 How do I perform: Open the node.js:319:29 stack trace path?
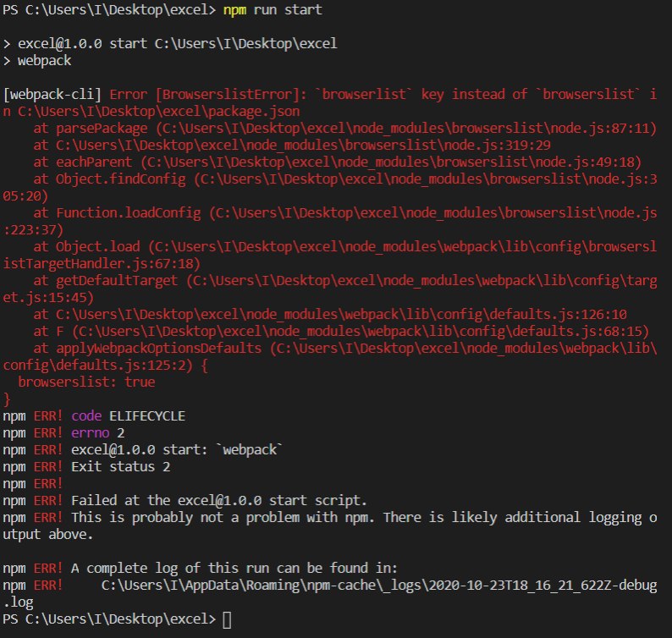(x=303, y=146)
